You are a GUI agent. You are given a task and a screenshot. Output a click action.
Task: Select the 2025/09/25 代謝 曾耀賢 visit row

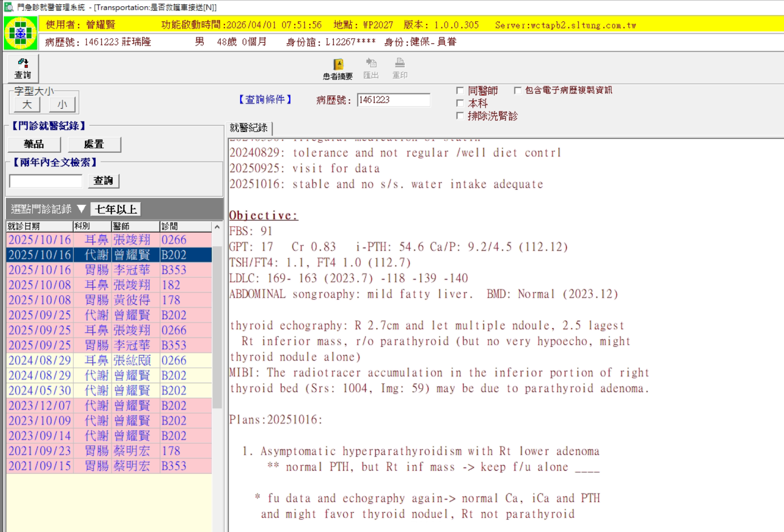(x=109, y=315)
